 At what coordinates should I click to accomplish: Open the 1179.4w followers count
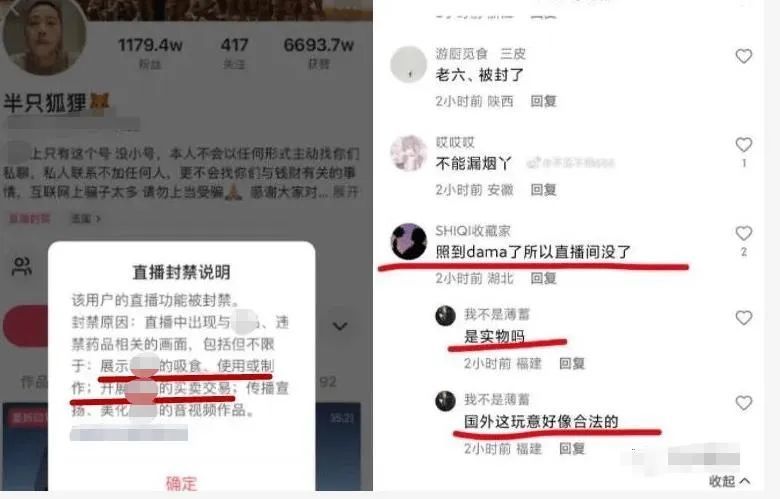tap(150, 52)
